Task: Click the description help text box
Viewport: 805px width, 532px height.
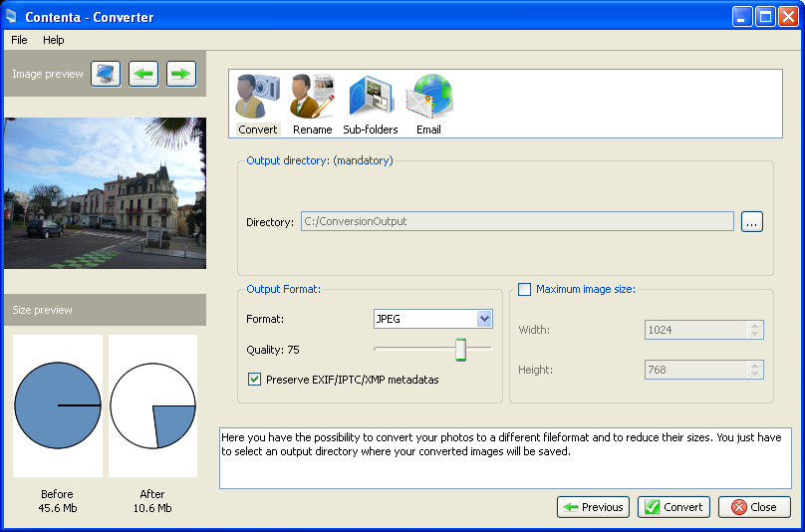Action: point(505,458)
